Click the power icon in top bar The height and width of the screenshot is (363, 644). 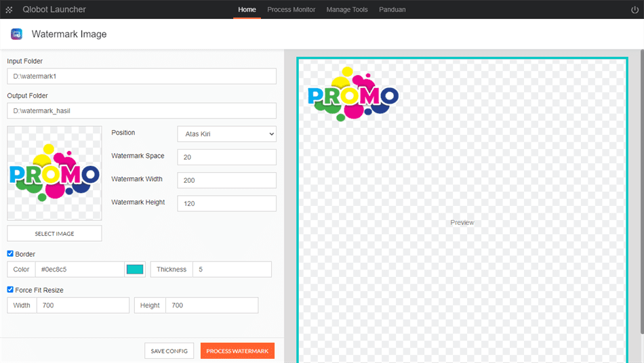click(635, 9)
